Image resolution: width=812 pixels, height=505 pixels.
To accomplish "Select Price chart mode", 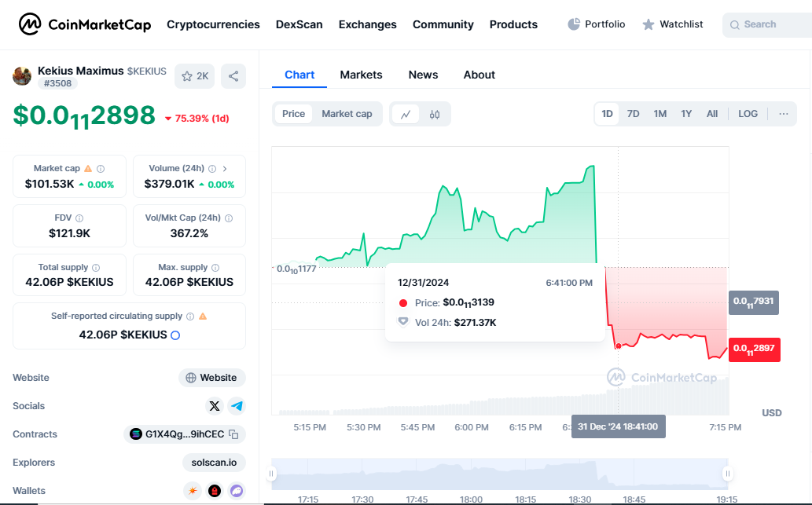I will pos(294,114).
